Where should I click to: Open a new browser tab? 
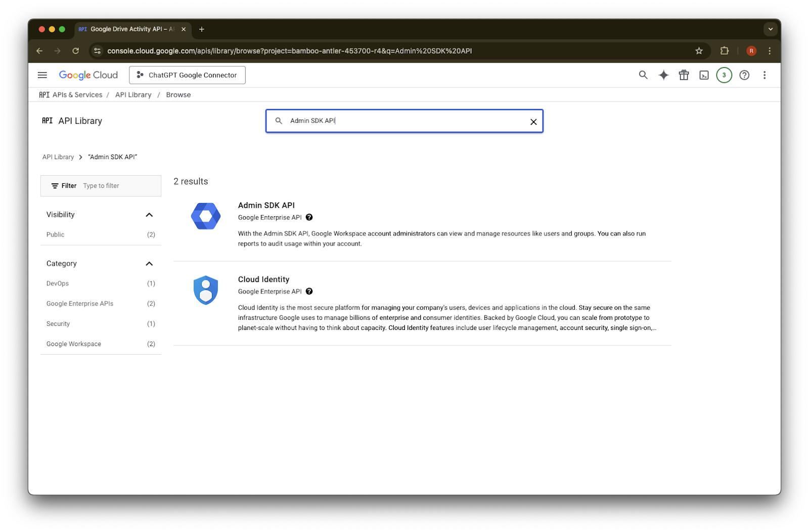[x=202, y=29]
